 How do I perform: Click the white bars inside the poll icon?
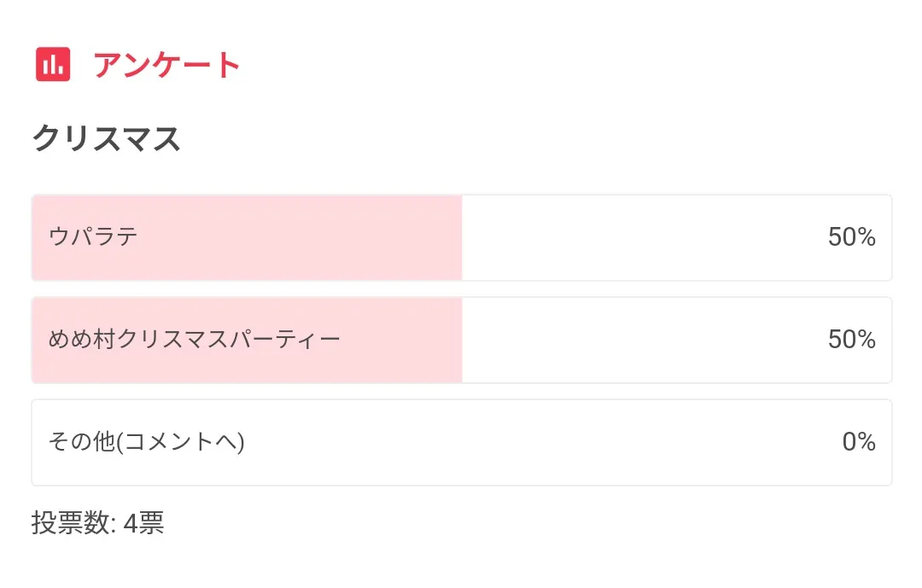pos(52,66)
